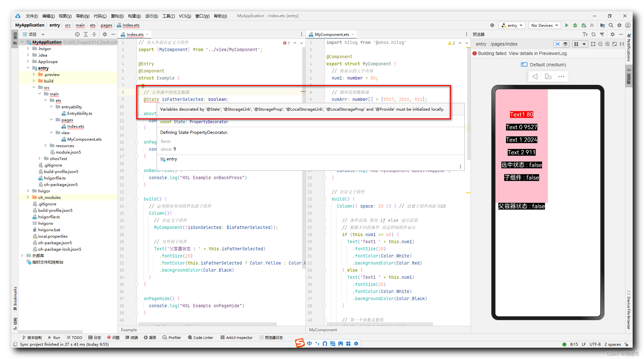The image size is (644, 359).
Task: Open the TODO tool window
Action: [74, 337]
